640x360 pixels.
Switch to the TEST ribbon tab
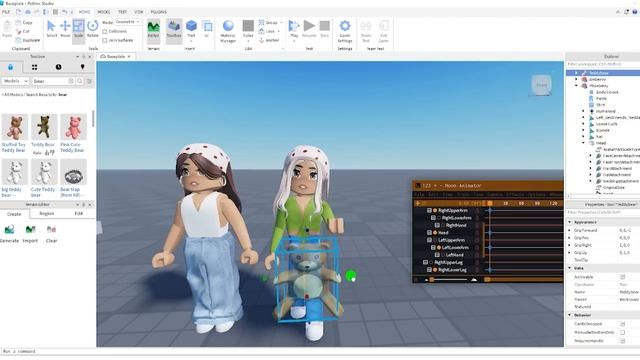click(x=122, y=12)
